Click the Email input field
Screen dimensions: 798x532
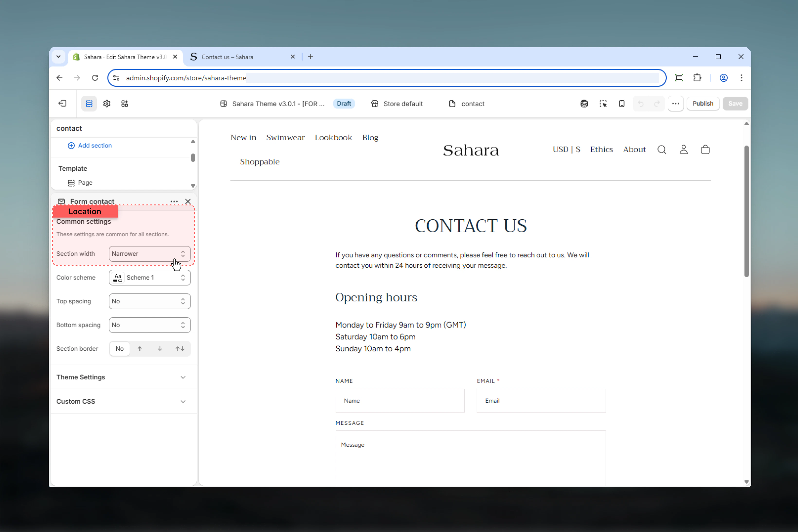click(541, 401)
